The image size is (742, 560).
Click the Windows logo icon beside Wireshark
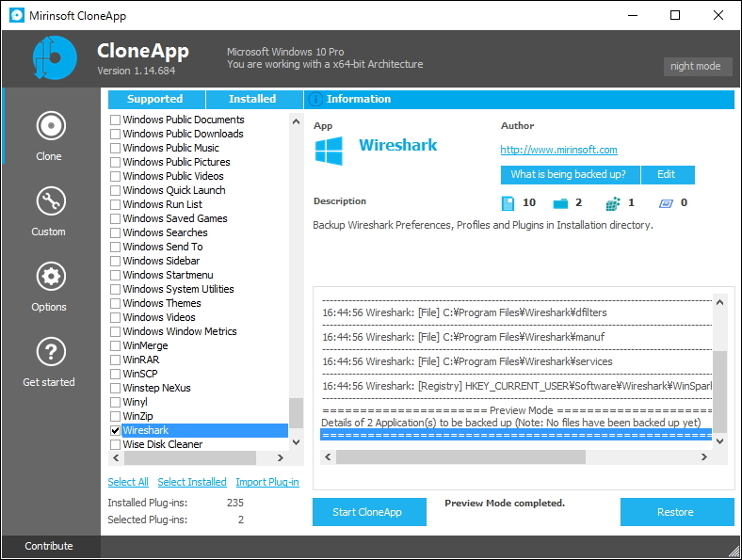click(x=329, y=151)
